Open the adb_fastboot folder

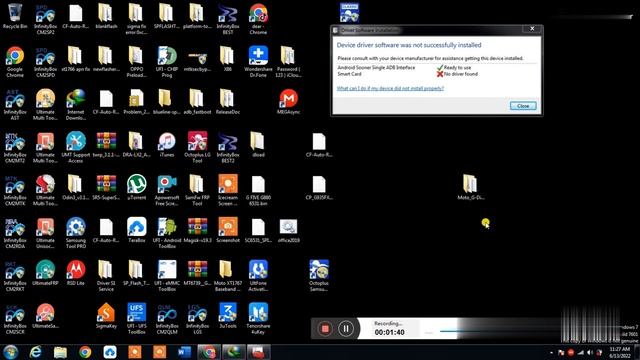197,102
